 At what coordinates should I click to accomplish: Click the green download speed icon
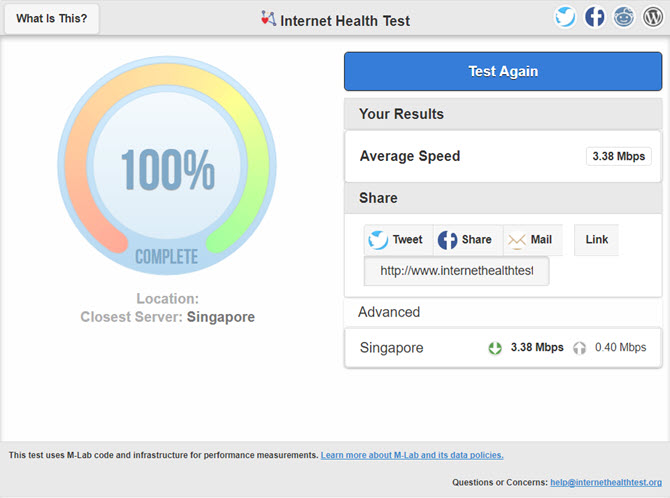point(495,348)
